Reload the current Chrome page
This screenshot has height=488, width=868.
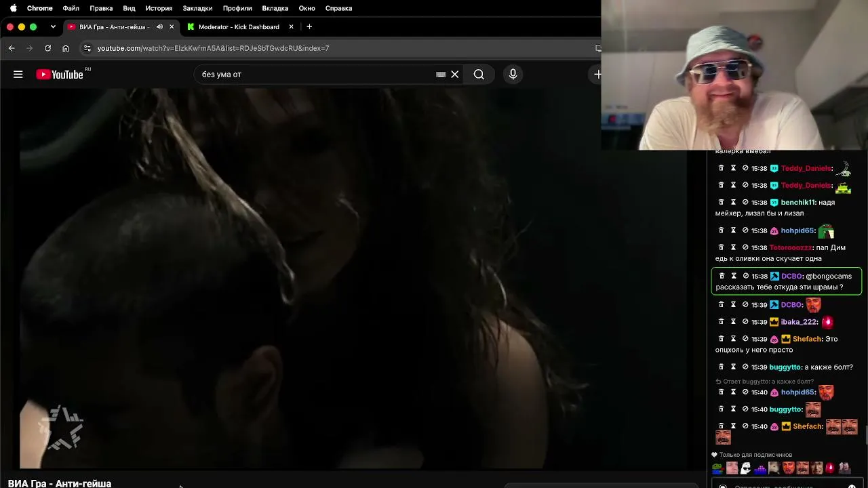click(x=47, y=48)
